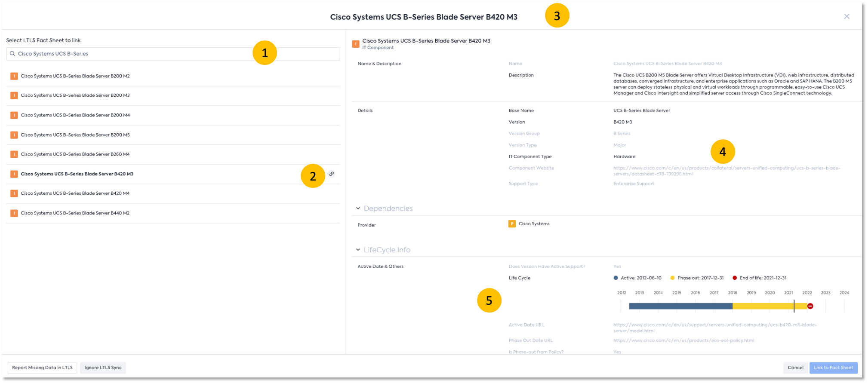Click the greyed Name field value
Screen dimensions: 868x383
(668, 64)
